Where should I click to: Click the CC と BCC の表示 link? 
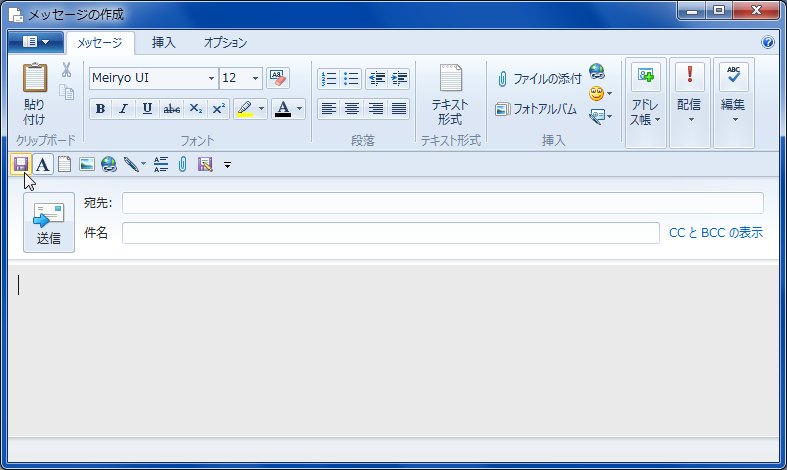tap(716, 233)
